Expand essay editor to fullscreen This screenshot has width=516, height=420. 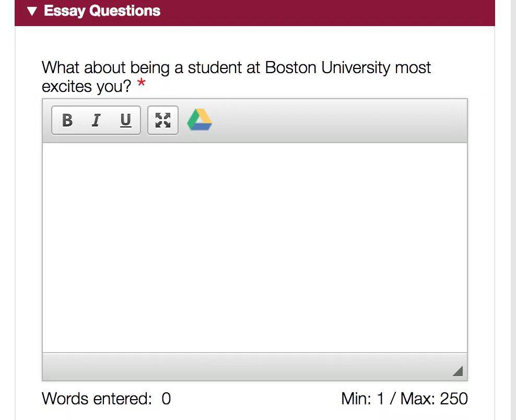(163, 120)
